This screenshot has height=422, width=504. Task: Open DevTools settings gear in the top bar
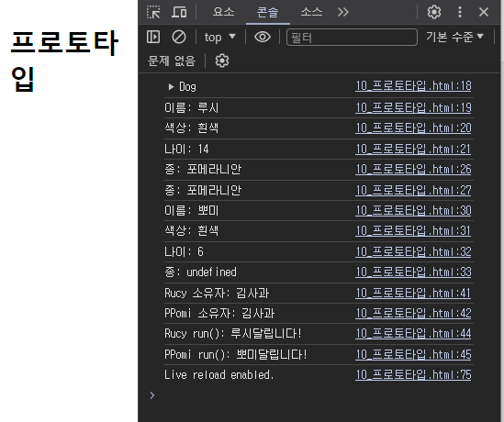tap(434, 12)
